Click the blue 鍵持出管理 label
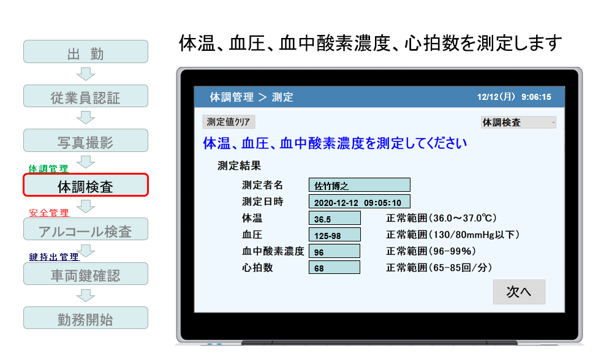Viewport: 609px width, 364px height. coord(54,257)
